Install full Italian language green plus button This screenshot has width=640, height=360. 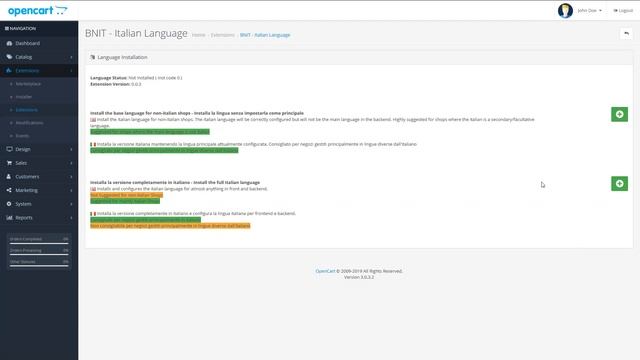pos(619,184)
